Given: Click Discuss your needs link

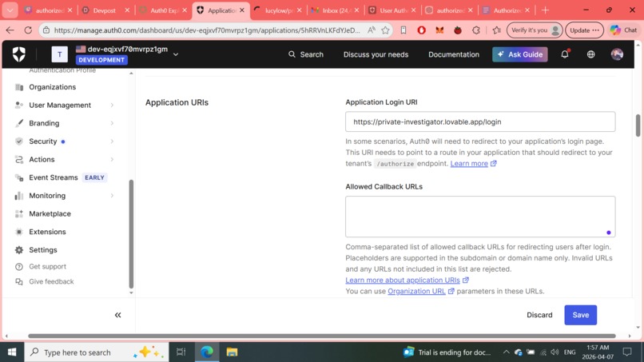Looking at the screenshot, I should (x=376, y=54).
